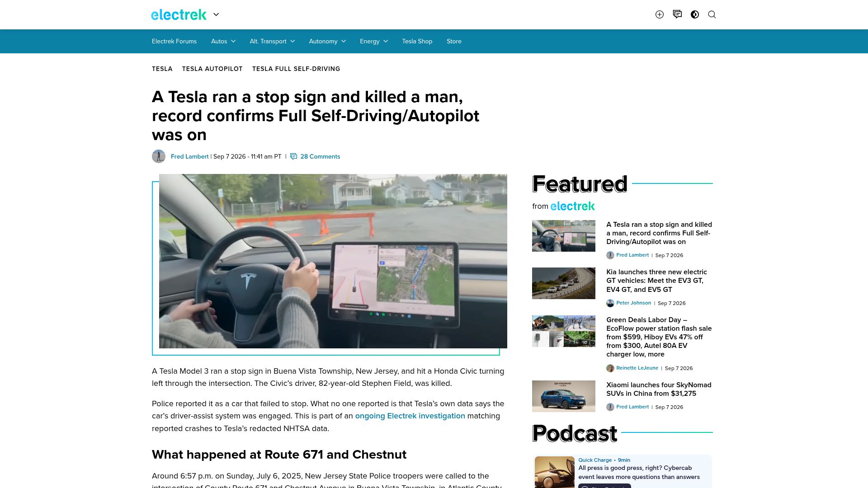The width and height of the screenshot is (868, 488).
Task: Select the TESLA AUTOPILOT category tag
Action: 212,69
